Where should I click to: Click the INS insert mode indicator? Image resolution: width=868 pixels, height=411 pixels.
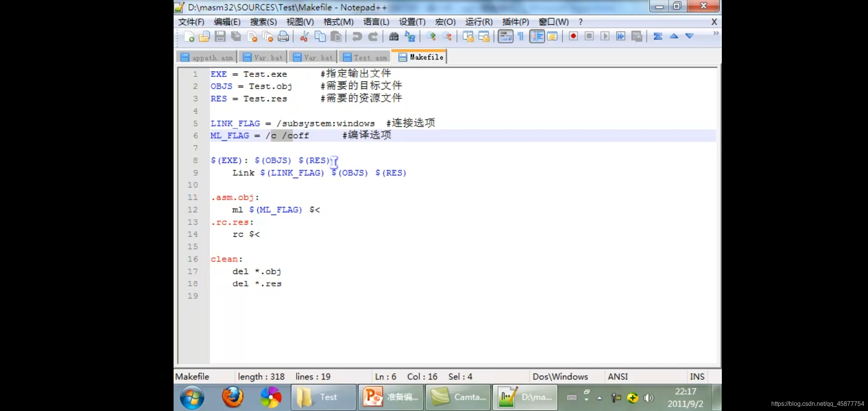pos(697,377)
